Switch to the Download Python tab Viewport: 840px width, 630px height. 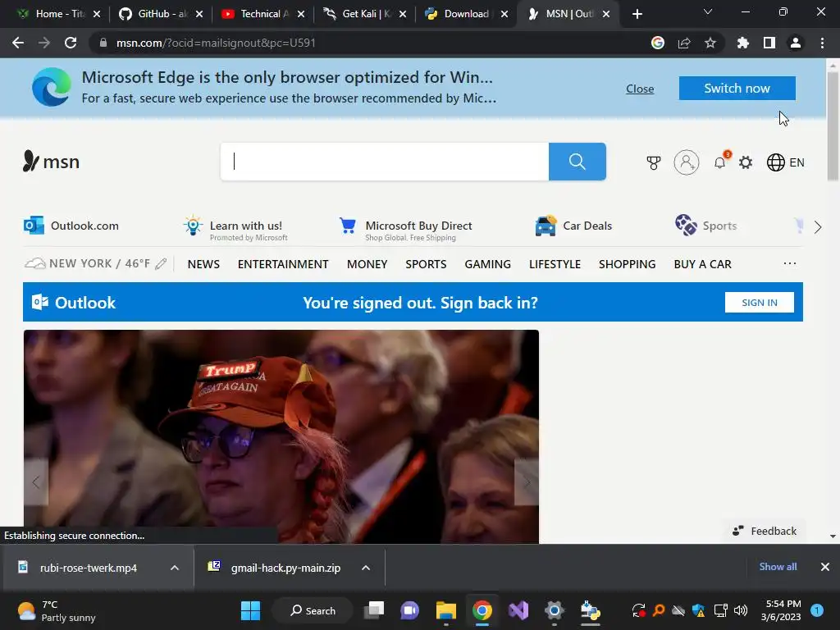tap(466, 14)
